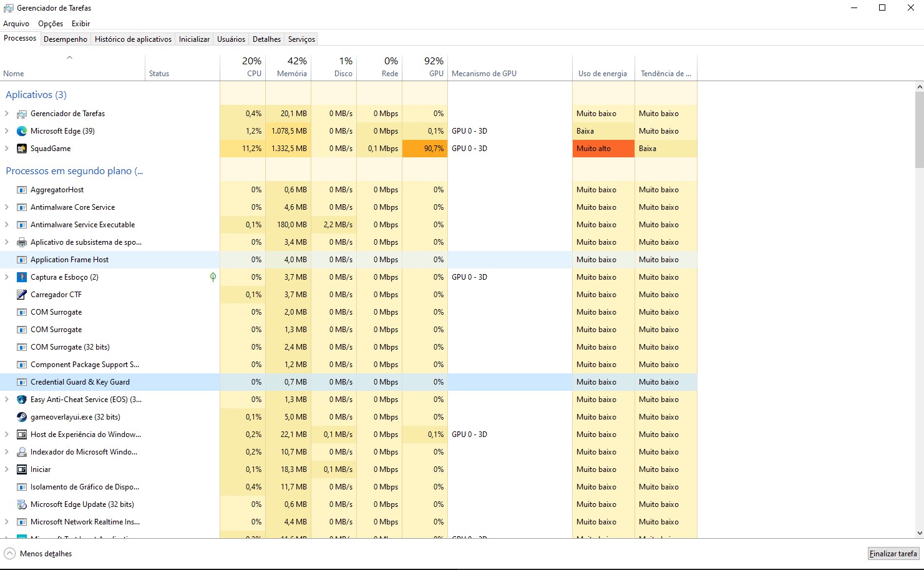Select the gameoverlayui.exe Steam icon
The width and height of the screenshot is (924, 570).
tap(22, 416)
